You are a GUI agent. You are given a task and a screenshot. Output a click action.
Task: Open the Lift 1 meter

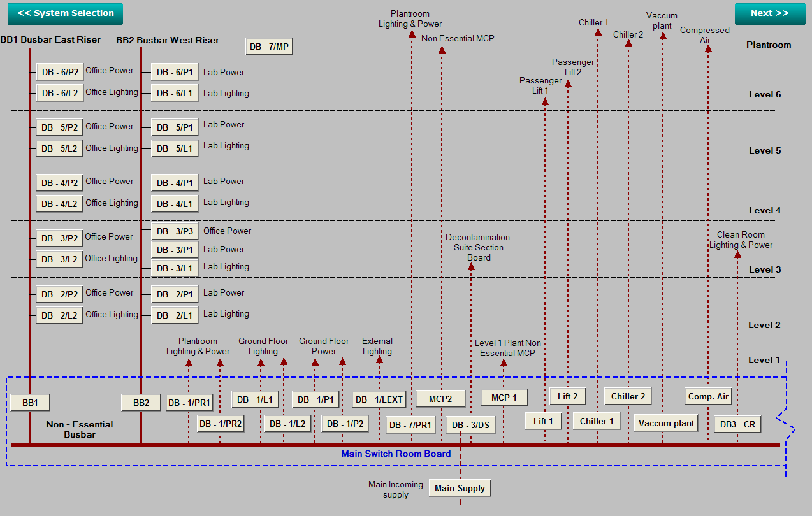coord(543,421)
